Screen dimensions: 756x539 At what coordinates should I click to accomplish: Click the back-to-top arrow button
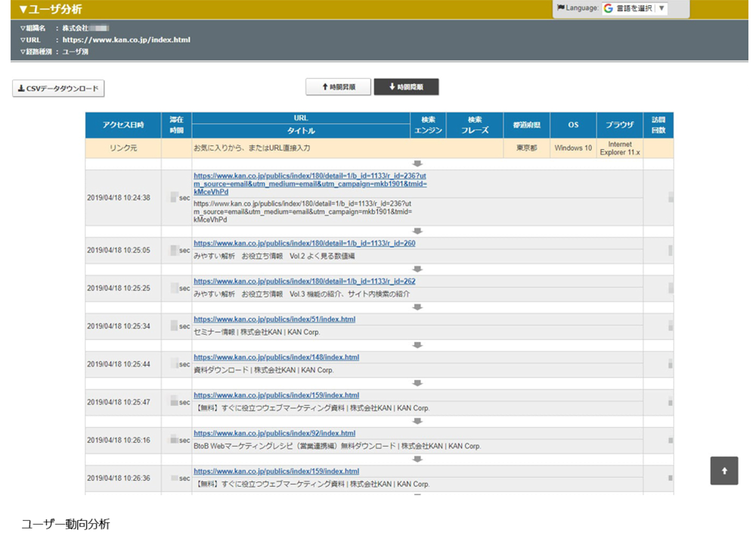tap(723, 470)
